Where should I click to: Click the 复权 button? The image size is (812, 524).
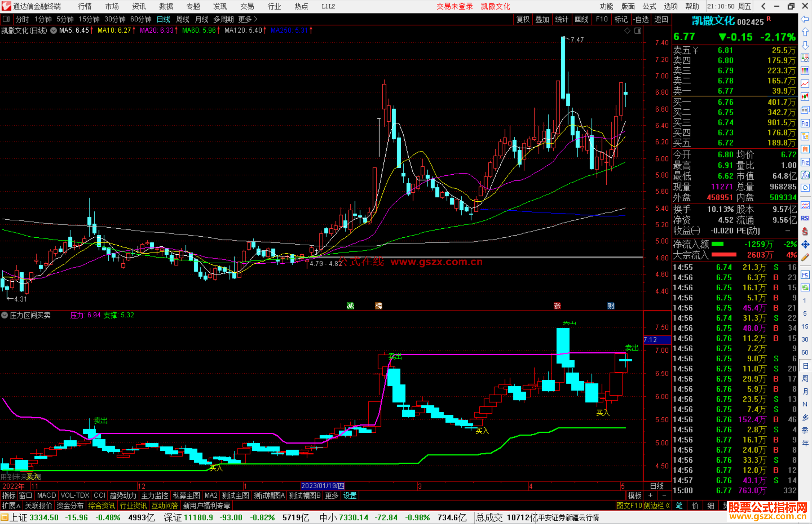click(523, 19)
